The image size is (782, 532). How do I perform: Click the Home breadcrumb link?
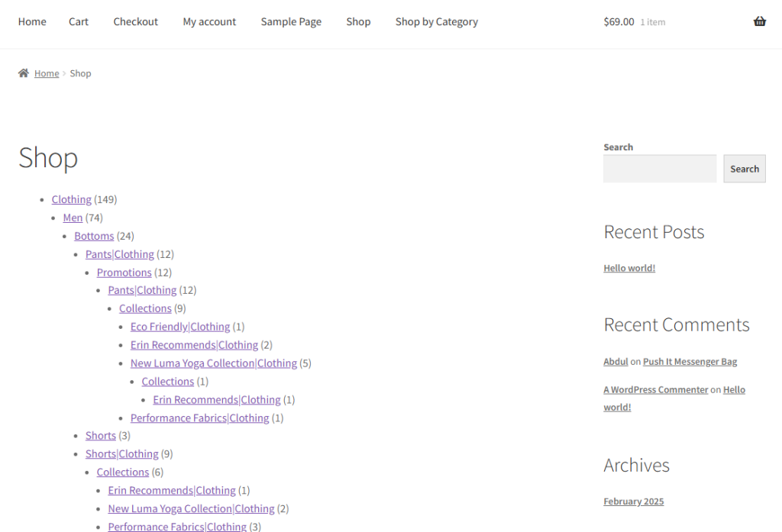coord(47,73)
